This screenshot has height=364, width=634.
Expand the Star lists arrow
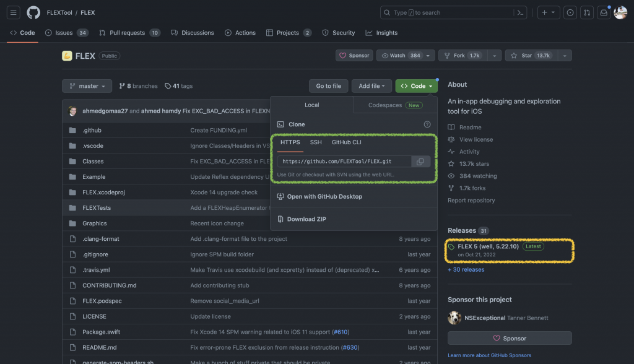click(x=565, y=56)
